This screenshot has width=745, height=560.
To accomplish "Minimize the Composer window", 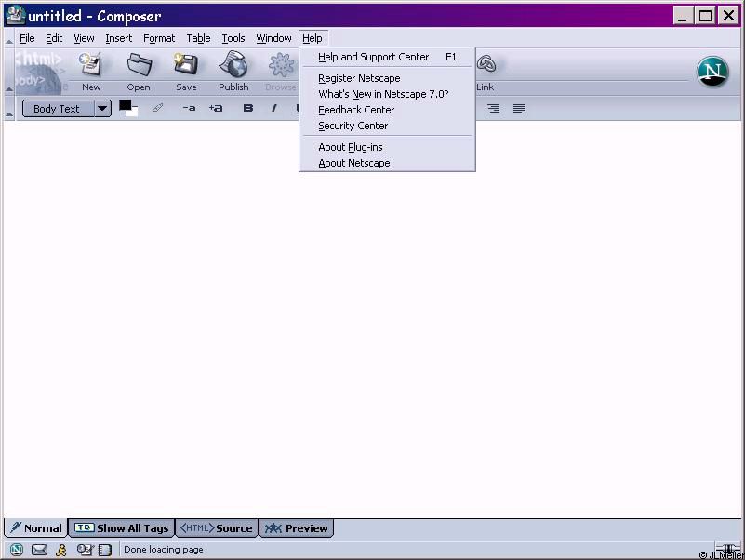I will 683,16.
